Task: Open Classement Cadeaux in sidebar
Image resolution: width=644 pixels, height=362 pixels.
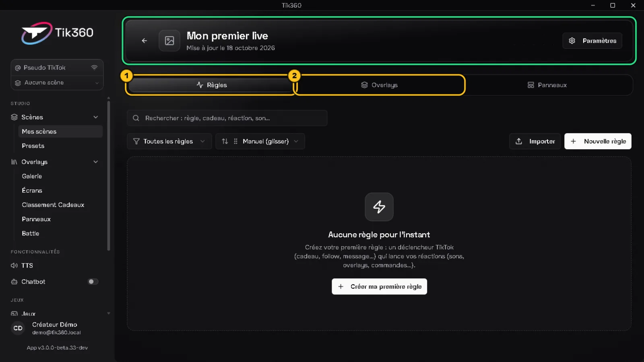Action: point(60,205)
